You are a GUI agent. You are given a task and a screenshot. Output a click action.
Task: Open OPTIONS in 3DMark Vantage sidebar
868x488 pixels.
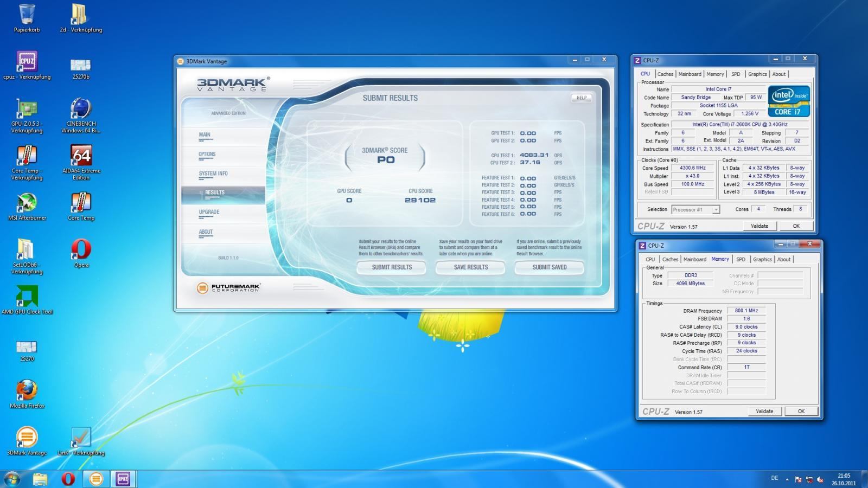(207, 154)
